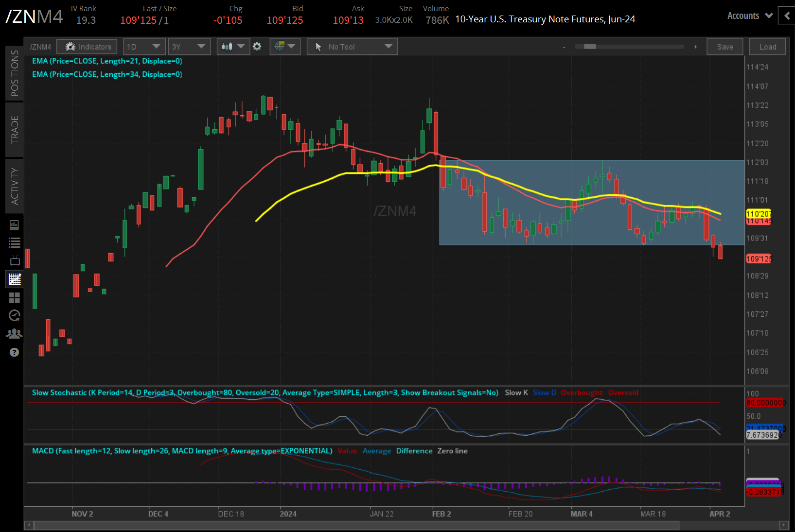Collapse the right panel with left chevron
Viewport: 795px width, 532px height.
[x=787, y=16]
